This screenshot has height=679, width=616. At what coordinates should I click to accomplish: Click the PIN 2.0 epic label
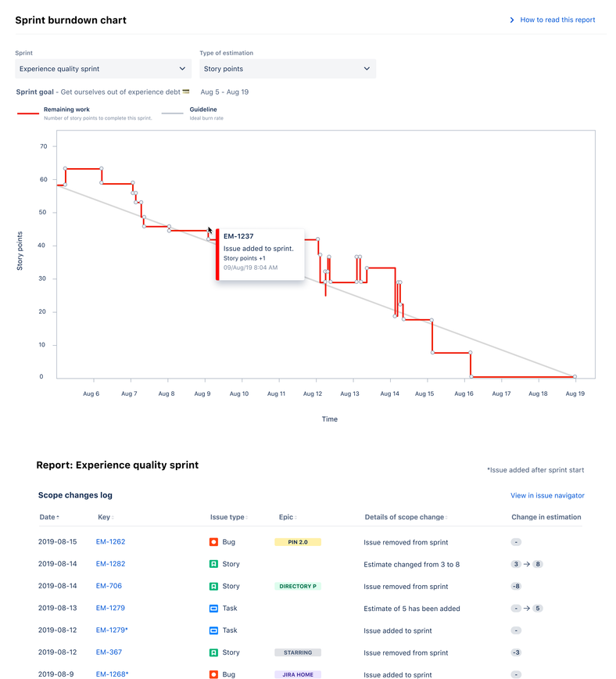coord(298,542)
